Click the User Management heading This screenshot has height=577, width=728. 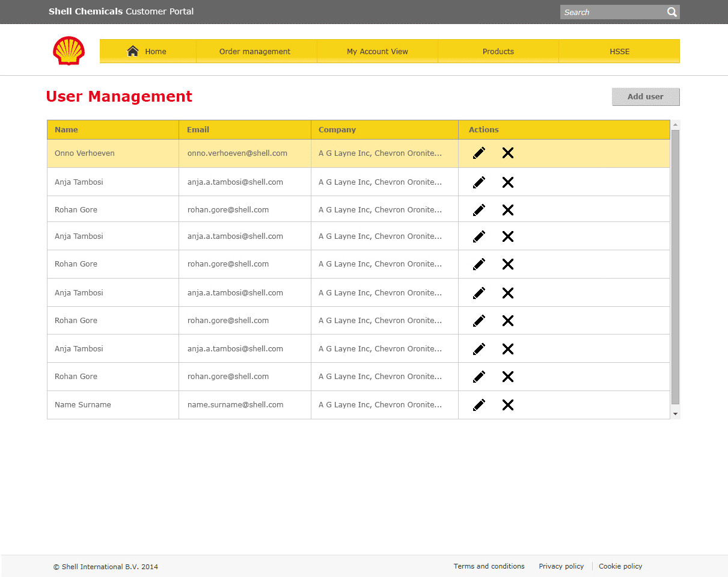pyautogui.click(x=119, y=96)
